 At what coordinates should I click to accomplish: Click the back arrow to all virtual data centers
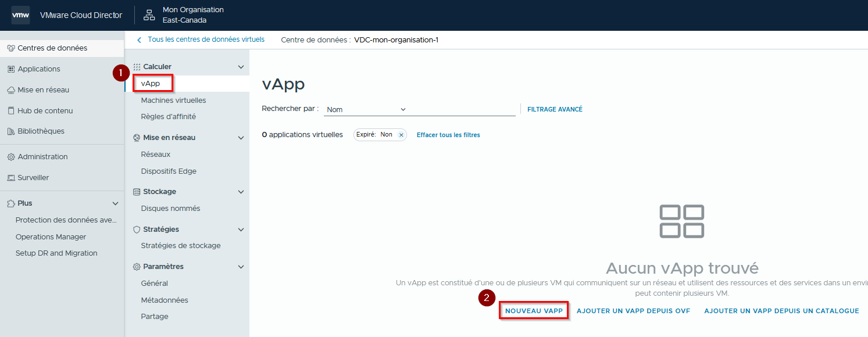[139, 40]
